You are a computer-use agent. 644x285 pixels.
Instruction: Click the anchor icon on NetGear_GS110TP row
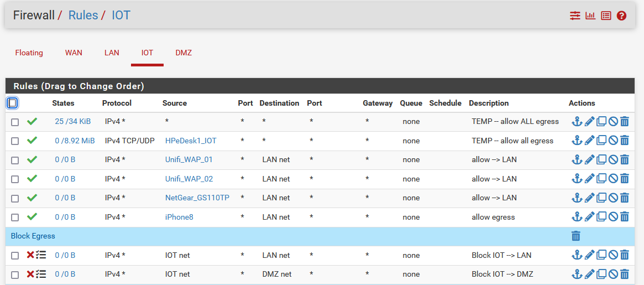click(x=577, y=198)
